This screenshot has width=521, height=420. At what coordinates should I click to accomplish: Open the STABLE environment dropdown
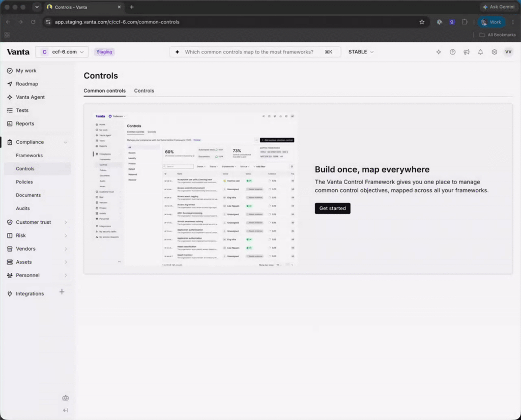click(361, 52)
